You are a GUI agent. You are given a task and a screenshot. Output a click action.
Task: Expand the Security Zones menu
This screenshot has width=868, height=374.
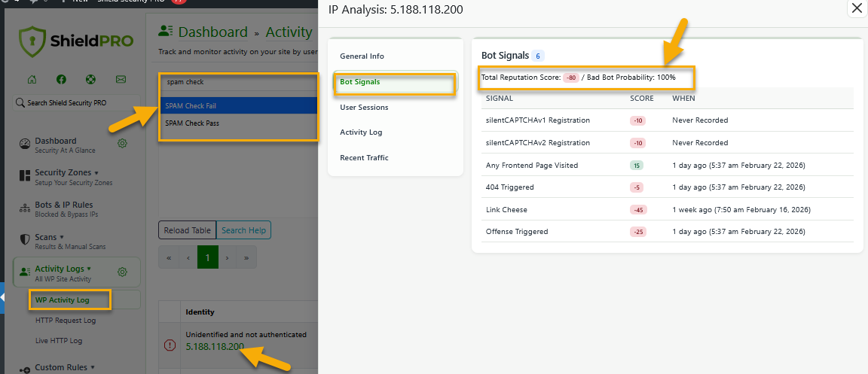77,177
